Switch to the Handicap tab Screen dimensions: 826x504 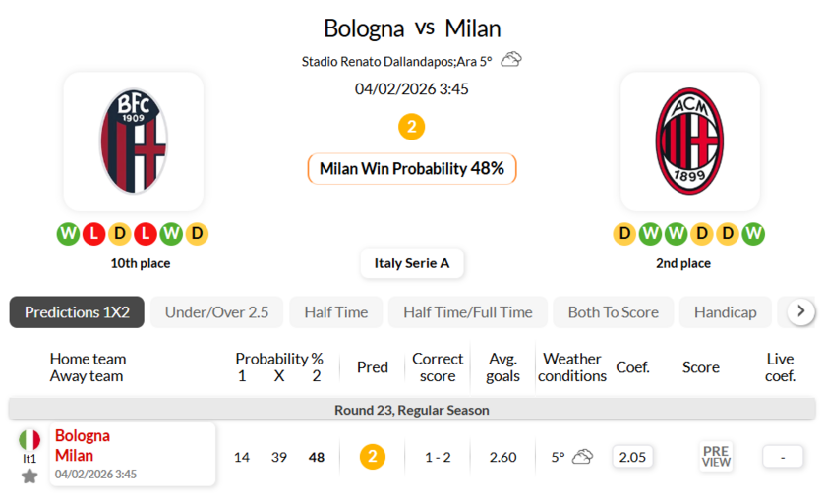(725, 312)
